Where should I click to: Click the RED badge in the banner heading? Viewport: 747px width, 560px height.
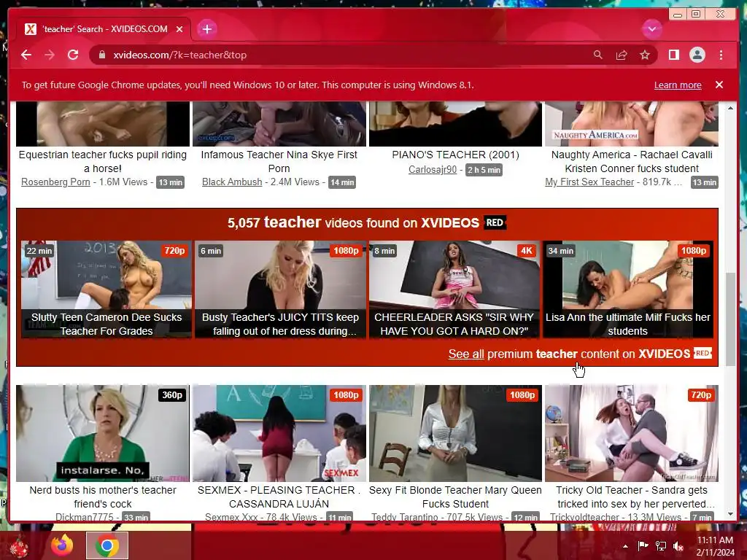click(495, 222)
